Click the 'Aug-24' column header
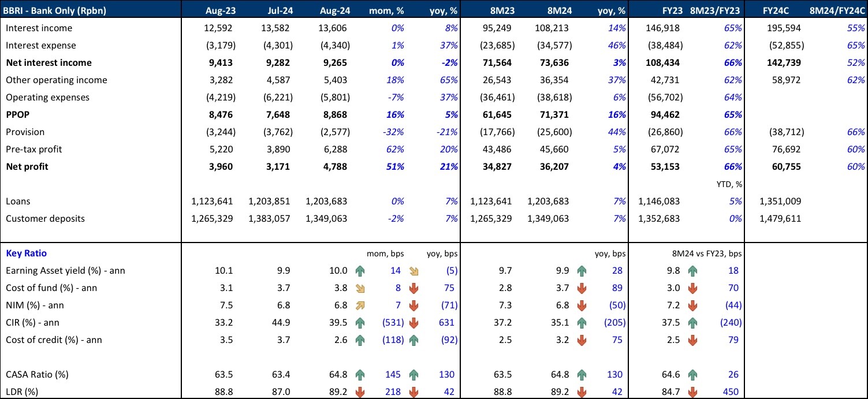 tap(336, 10)
